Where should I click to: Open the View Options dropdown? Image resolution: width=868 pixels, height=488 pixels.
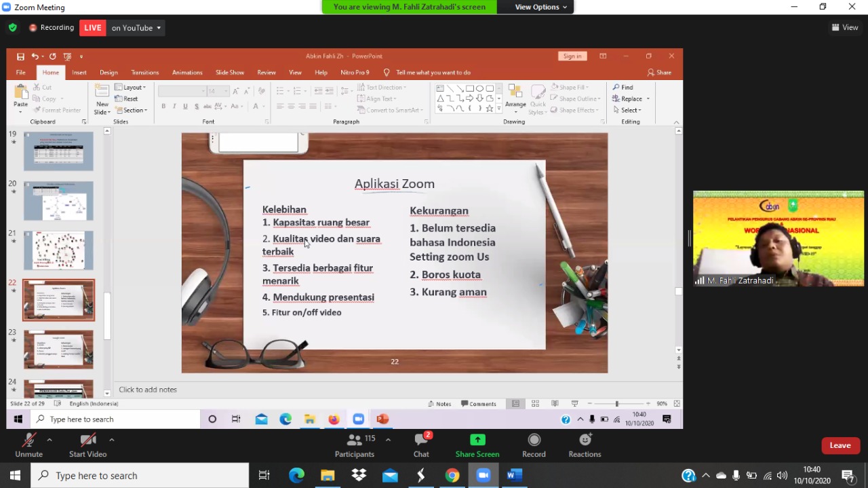pos(541,7)
